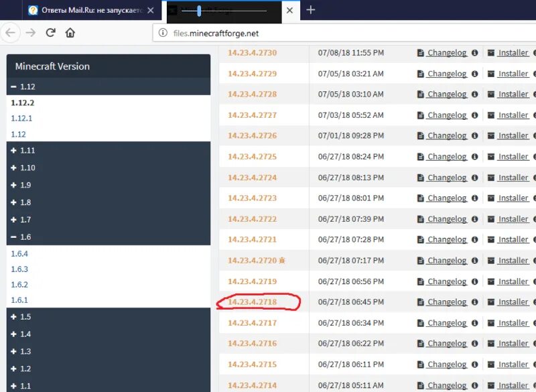Open Changelog for build 14.23.4.2718
Image resolution: width=536 pixels, height=392 pixels.
447,302
